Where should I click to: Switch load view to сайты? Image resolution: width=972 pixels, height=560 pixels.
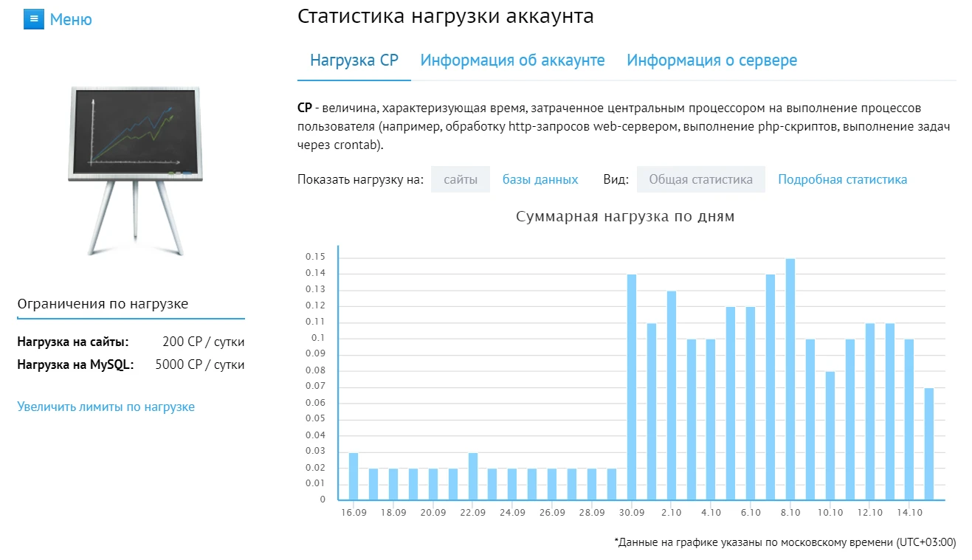tap(460, 179)
